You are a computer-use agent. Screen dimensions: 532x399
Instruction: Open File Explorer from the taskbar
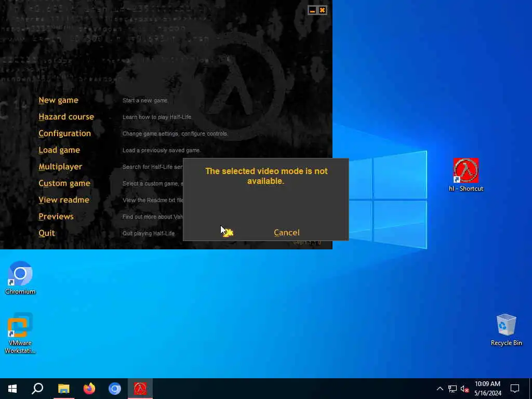click(x=64, y=389)
